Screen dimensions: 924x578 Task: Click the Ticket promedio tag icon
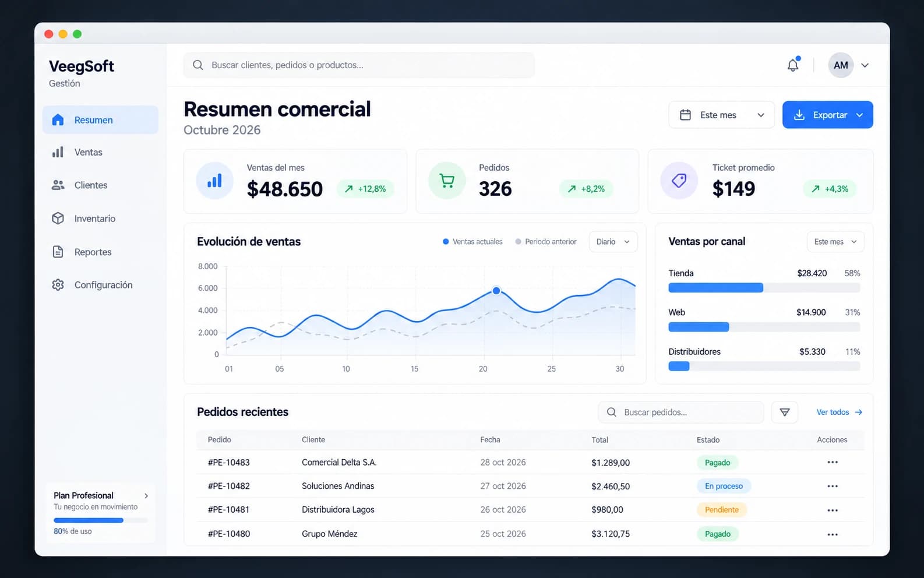coord(679,181)
